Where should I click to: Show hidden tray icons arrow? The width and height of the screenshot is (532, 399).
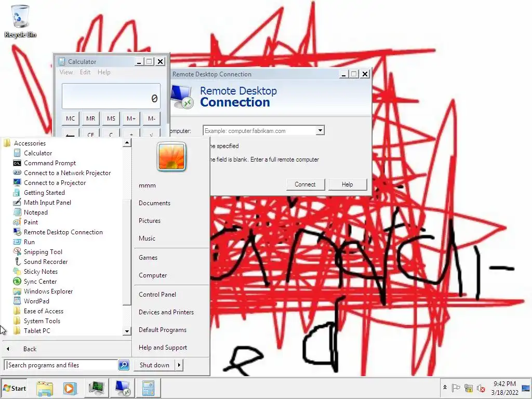click(x=445, y=388)
